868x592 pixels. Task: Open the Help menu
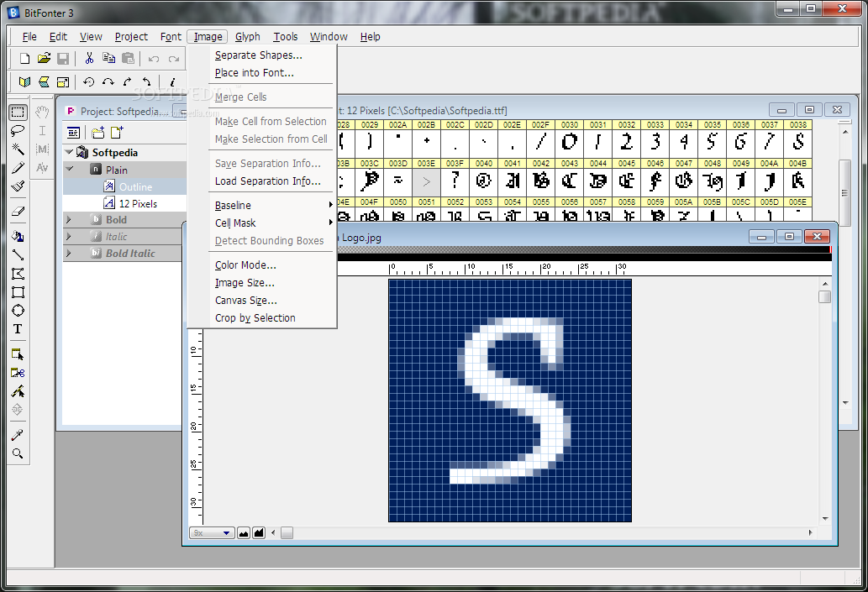click(371, 36)
